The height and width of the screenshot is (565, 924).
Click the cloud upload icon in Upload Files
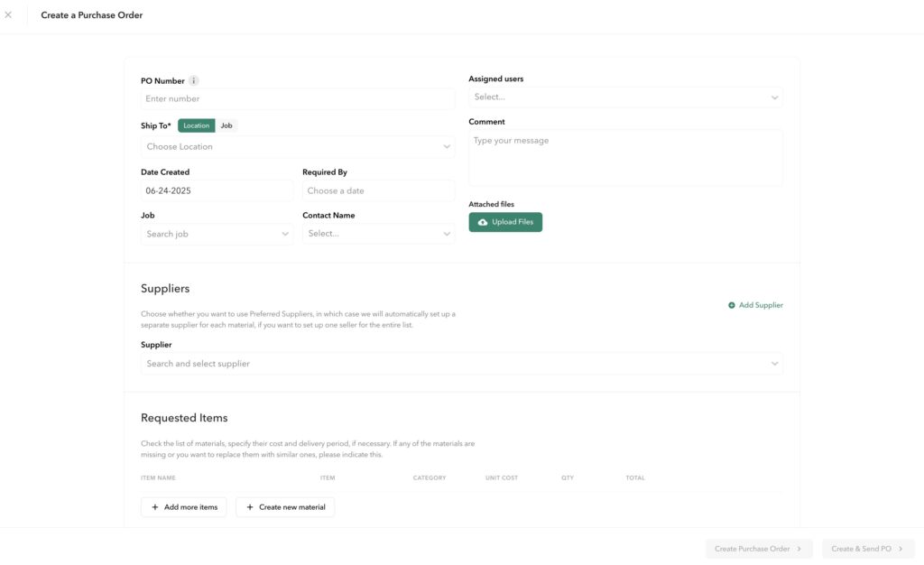[x=483, y=222]
